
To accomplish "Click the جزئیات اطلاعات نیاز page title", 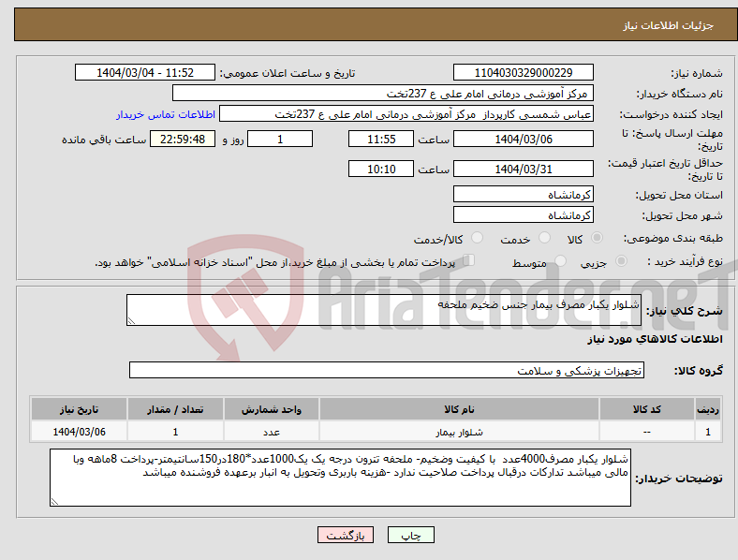I will (669, 25).
